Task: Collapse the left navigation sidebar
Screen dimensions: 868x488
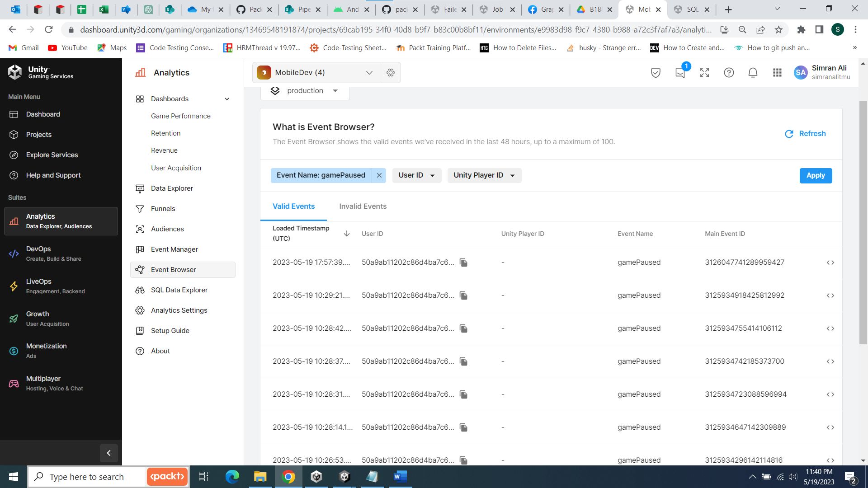Action: coord(108,453)
